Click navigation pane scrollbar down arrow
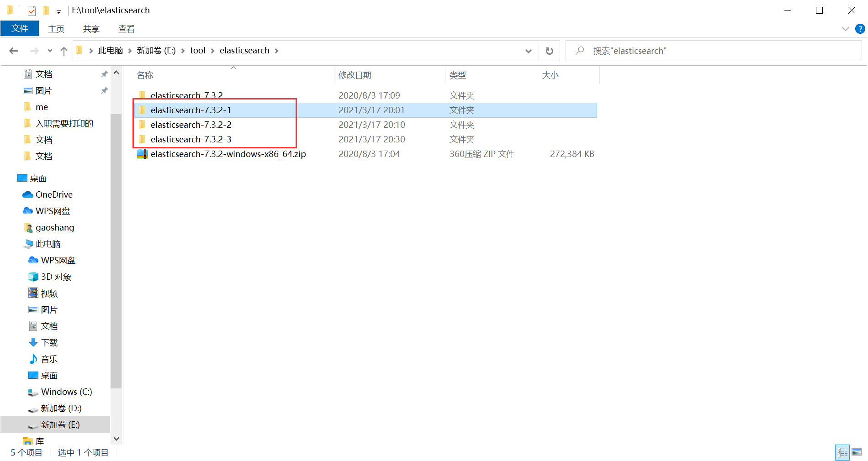This screenshot has height=461, width=868. (116, 439)
